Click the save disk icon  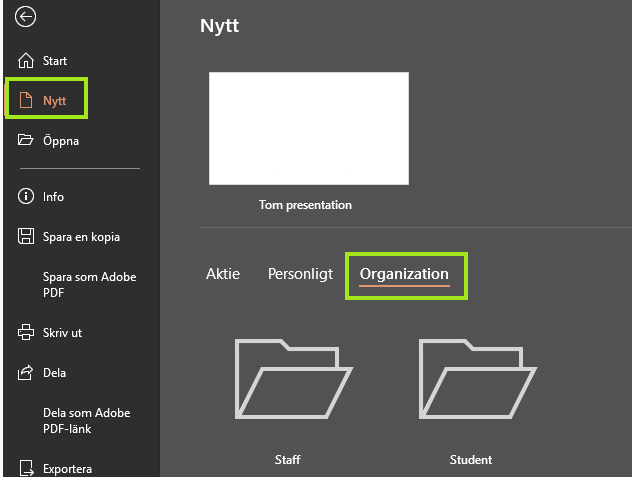click(26, 236)
